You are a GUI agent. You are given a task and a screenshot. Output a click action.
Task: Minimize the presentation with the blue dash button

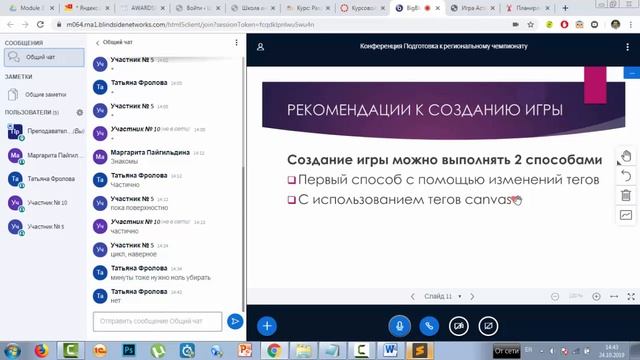[632, 73]
